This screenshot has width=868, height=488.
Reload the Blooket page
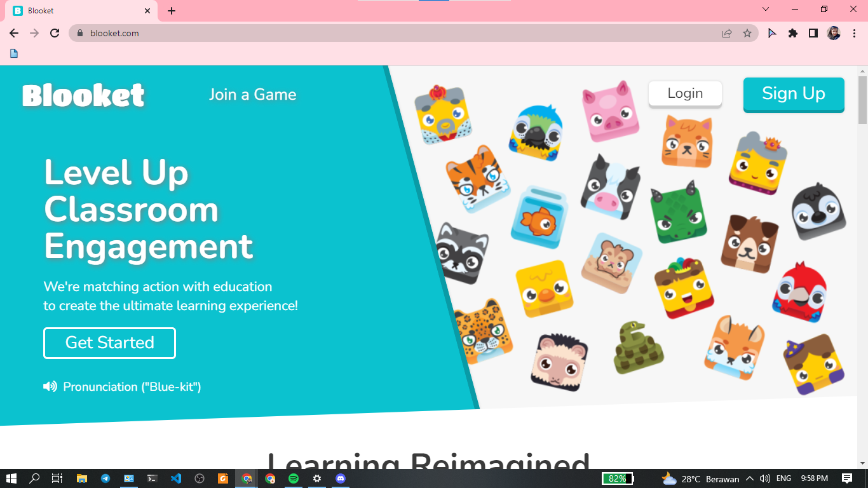coord(55,33)
